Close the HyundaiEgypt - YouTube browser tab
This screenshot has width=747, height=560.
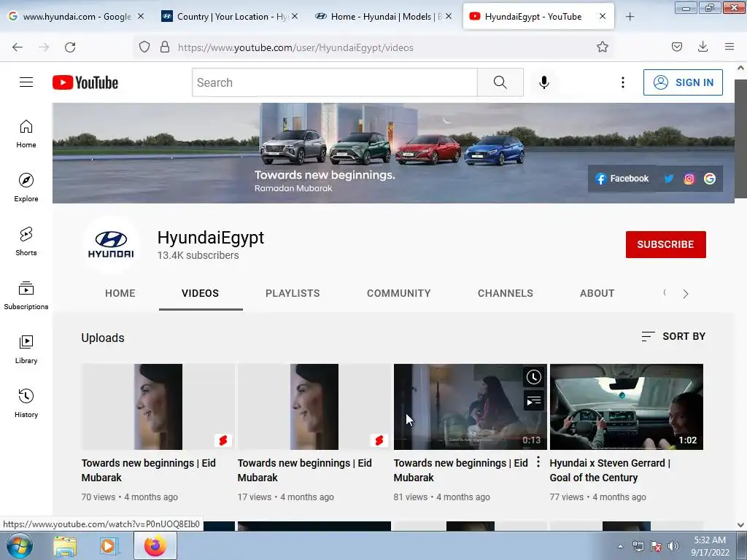(603, 16)
